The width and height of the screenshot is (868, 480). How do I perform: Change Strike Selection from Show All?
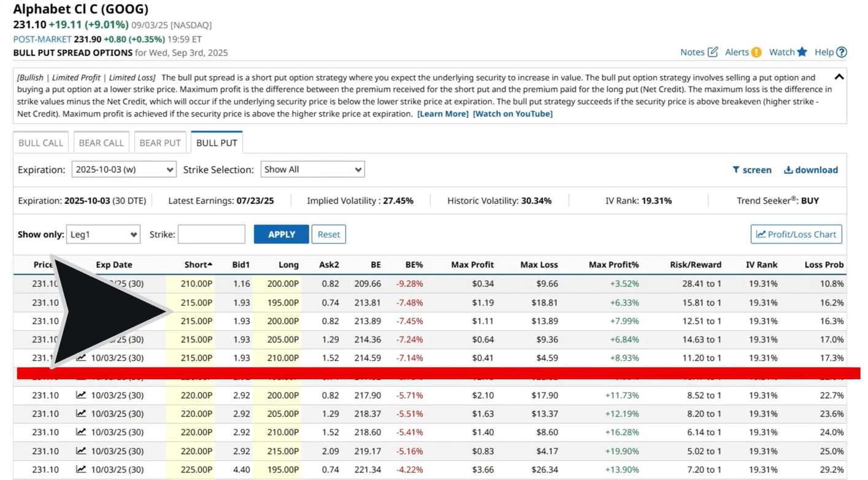click(x=312, y=169)
